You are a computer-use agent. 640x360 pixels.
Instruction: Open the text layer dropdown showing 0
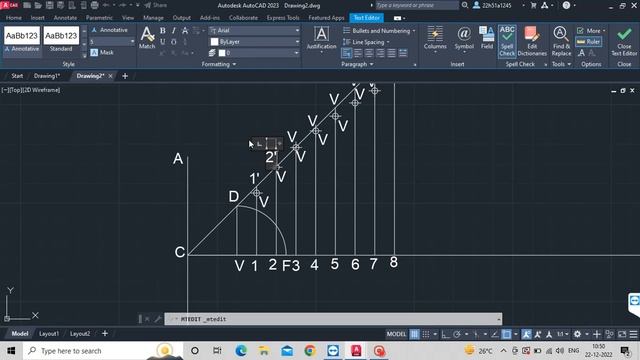point(297,53)
